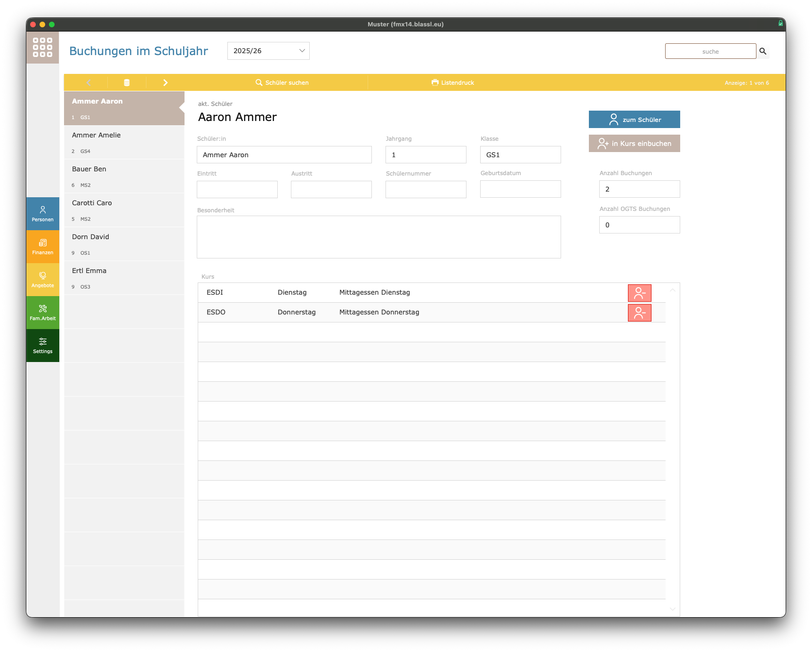Screen dimensions: 812x652
Task: Open Settings in sidebar
Action: [43, 346]
